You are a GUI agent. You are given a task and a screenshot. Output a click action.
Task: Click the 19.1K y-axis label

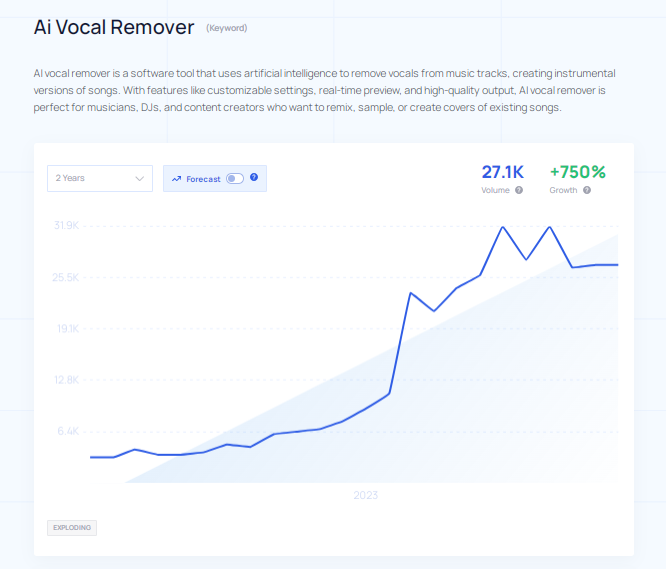[x=66, y=329]
